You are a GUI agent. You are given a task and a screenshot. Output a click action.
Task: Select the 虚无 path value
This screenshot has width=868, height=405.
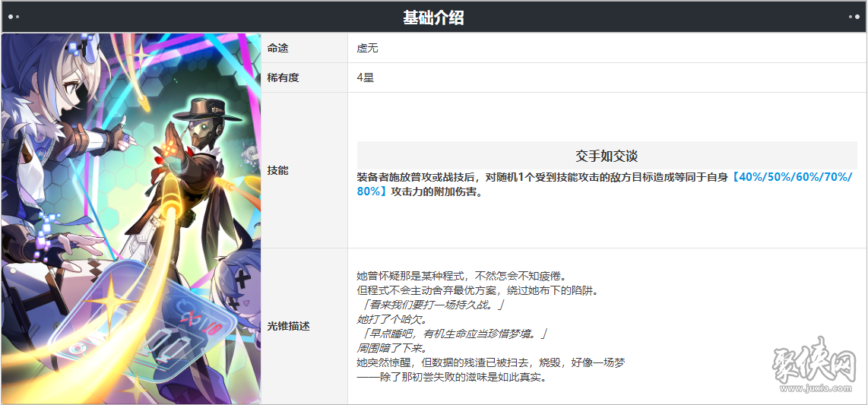tap(367, 48)
